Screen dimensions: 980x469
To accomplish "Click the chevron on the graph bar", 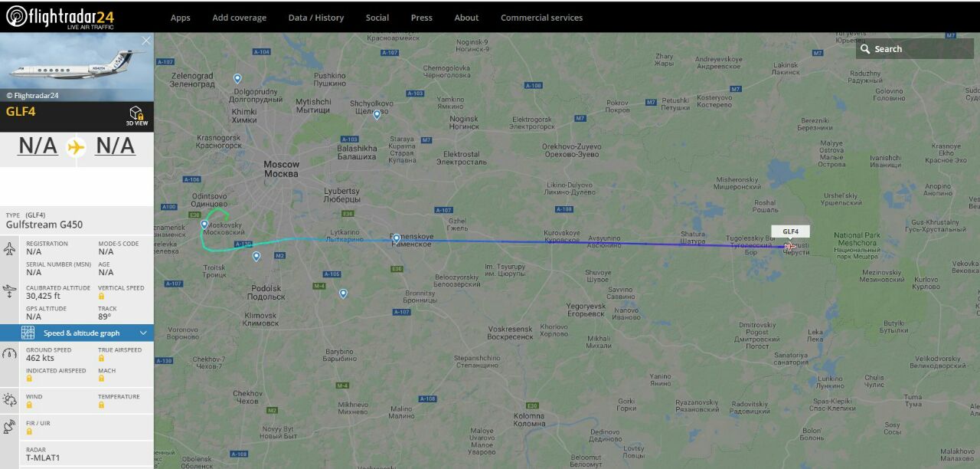I will pyautogui.click(x=143, y=333).
